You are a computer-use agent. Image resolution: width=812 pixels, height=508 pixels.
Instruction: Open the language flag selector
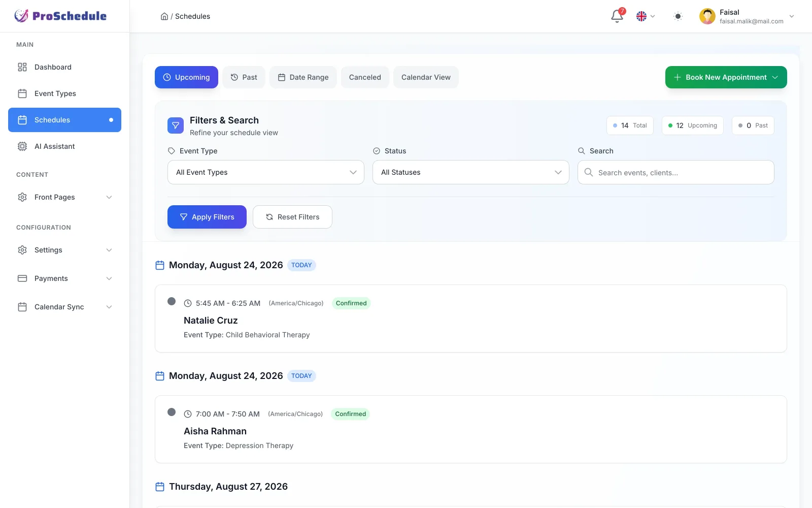646,16
